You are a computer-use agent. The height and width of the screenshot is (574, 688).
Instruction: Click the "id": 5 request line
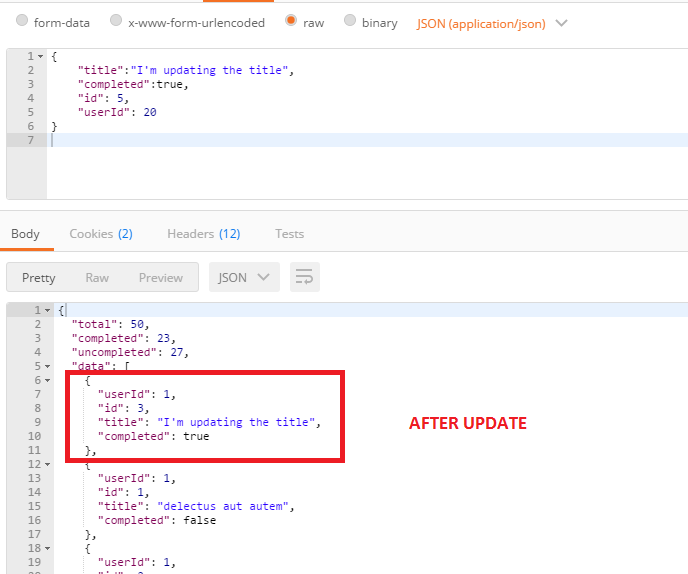click(x=103, y=98)
